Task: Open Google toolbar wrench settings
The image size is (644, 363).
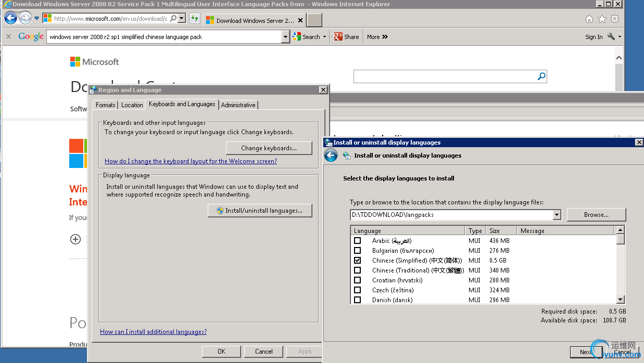Action: coord(611,37)
